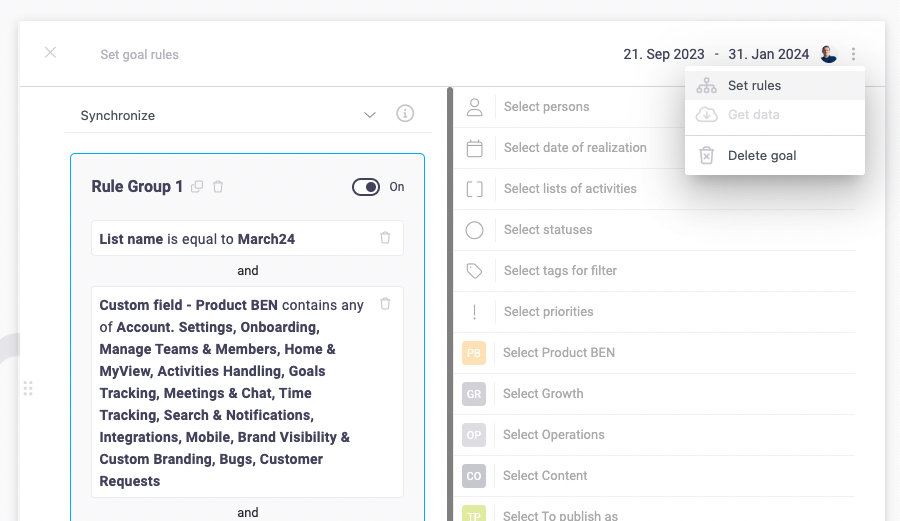
Task: Click the info icon beside Synchronize
Action: coord(405,114)
